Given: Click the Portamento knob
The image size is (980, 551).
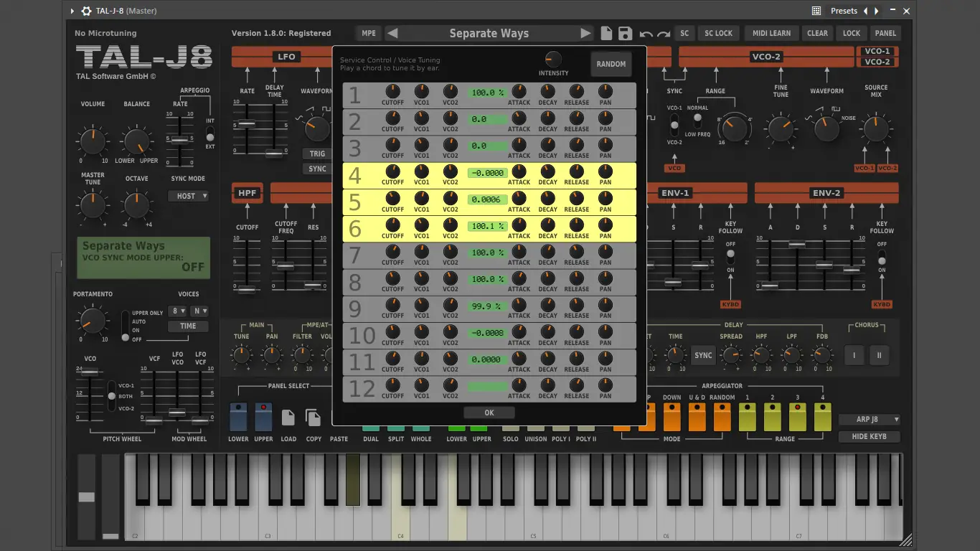Looking at the screenshot, I should click(x=93, y=321).
